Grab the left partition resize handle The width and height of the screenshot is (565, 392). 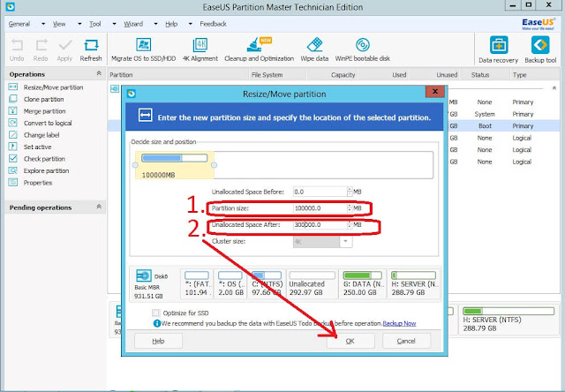[135, 165]
